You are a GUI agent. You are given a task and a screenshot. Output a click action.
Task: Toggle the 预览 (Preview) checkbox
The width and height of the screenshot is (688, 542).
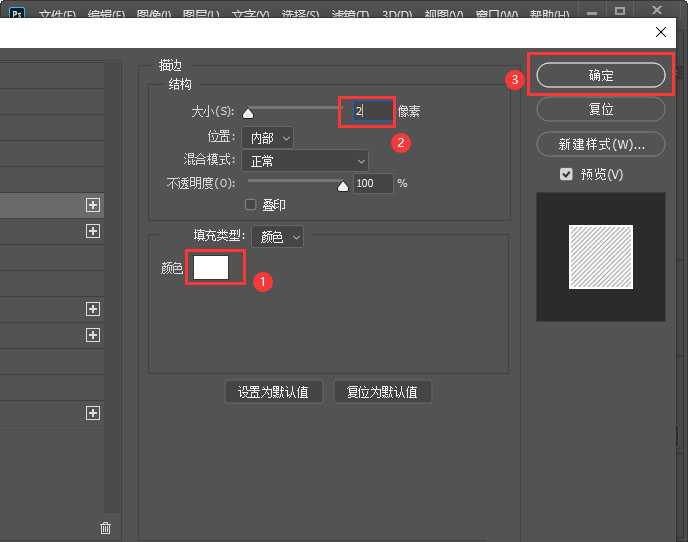[x=566, y=174]
